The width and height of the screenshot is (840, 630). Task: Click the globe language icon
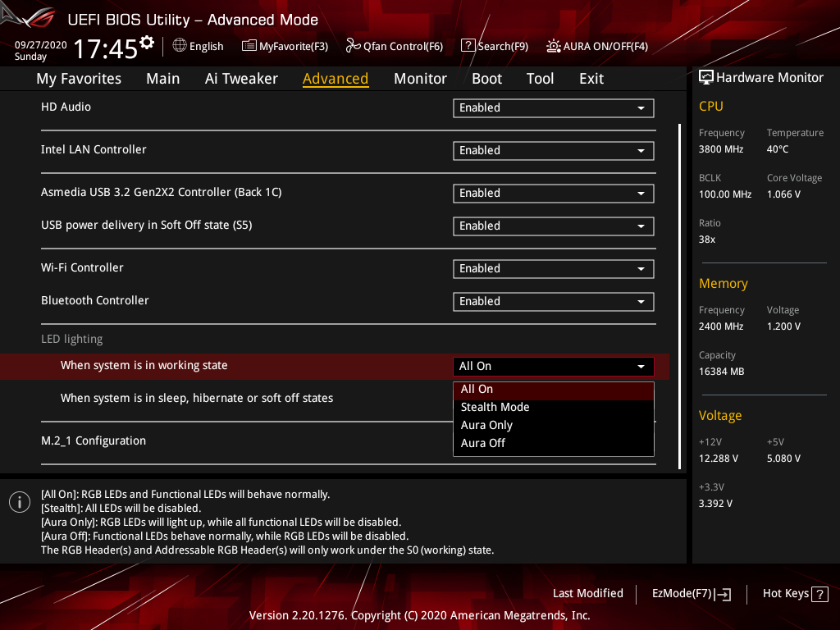[180, 46]
